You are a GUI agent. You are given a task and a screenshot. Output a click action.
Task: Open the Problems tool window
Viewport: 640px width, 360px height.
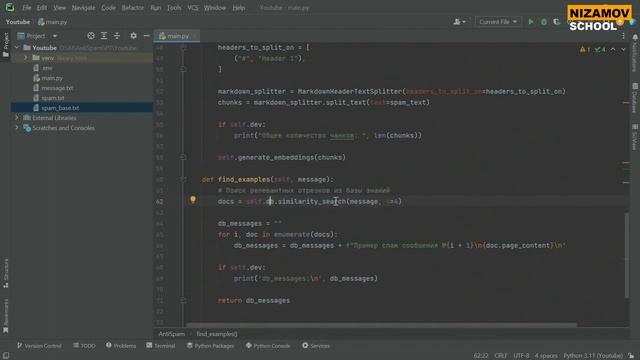tap(121, 346)
